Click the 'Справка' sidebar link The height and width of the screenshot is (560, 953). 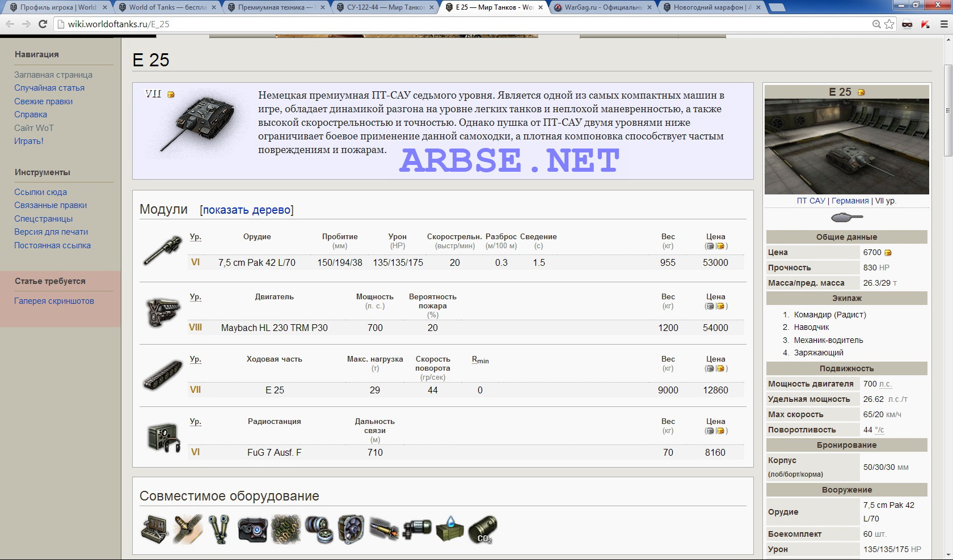point(31,114)
